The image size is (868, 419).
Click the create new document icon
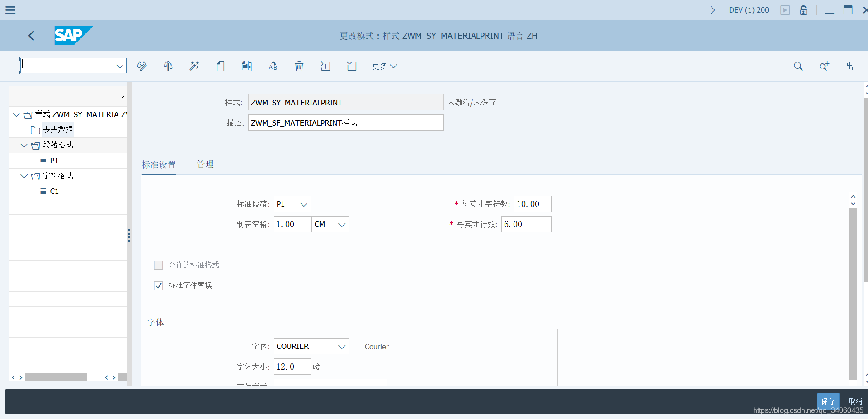[x=221, y=66]
